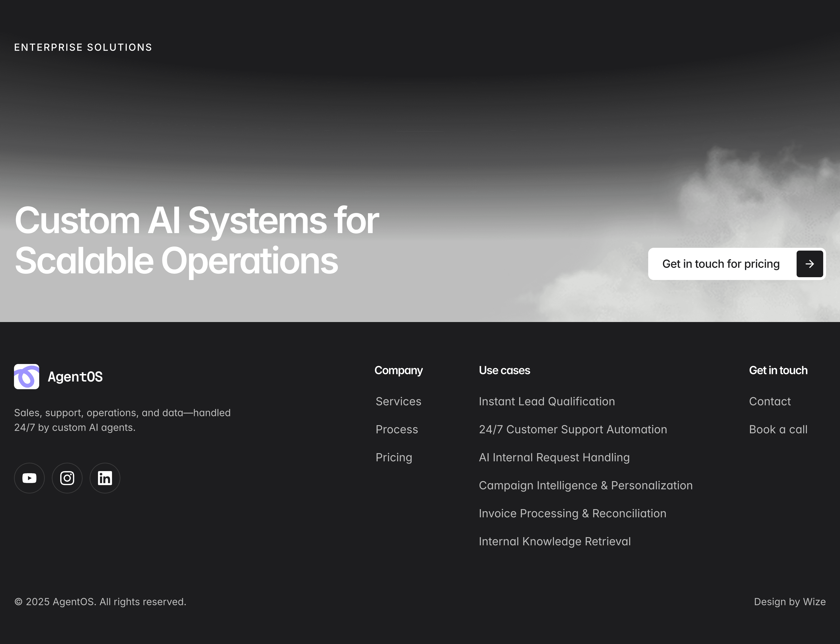Open the Contact link
The height and width of the screenshot is (644, 840).
tap(770, 401)
